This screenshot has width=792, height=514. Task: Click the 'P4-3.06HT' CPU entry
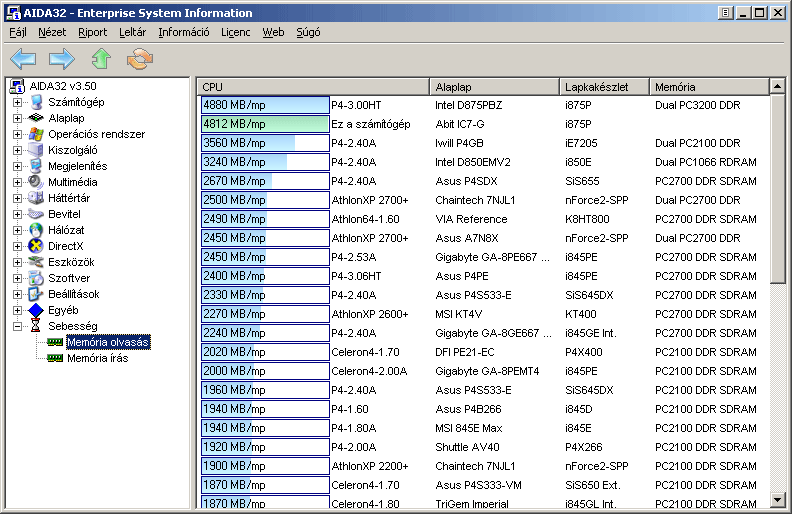(x=356, y=276)
